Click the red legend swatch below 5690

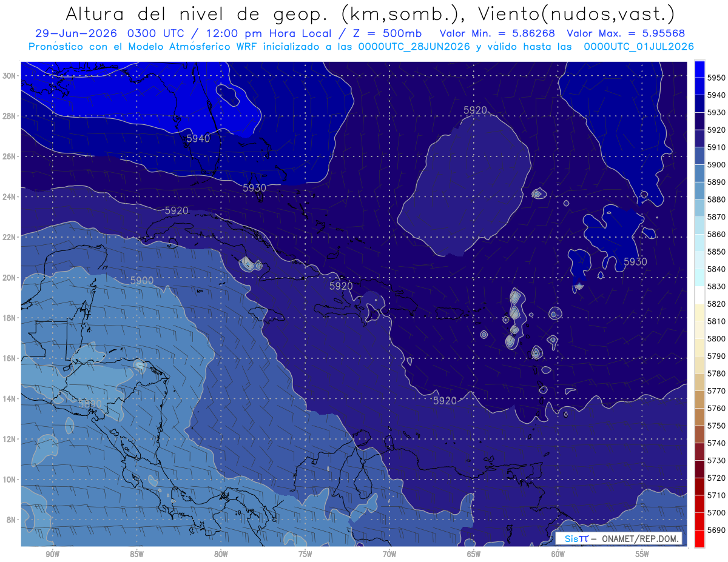pyautogui.click(x=699, y=539)
